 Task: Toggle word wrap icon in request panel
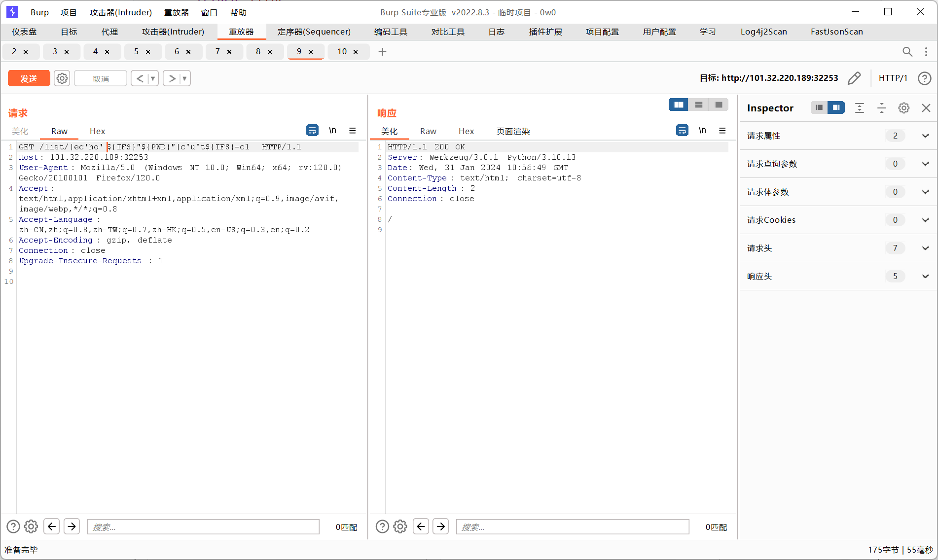pyautogui.click(x=312, y=130)
